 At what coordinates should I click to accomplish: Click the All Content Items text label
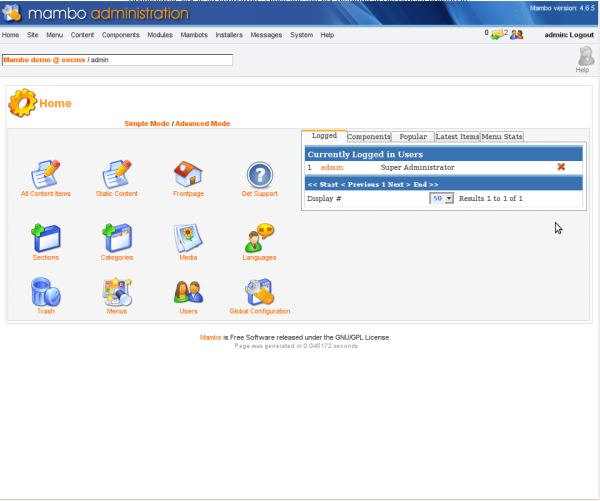point(46,194)
